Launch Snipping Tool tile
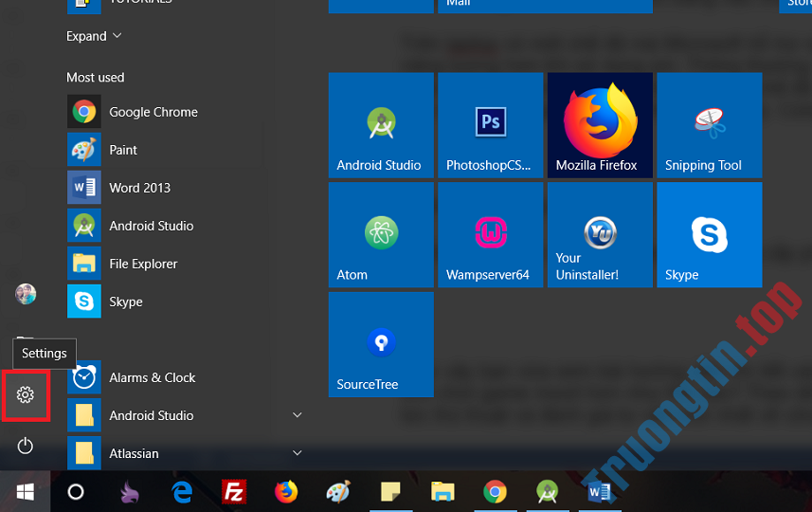812x512 pixels. [x=709, y=125]
